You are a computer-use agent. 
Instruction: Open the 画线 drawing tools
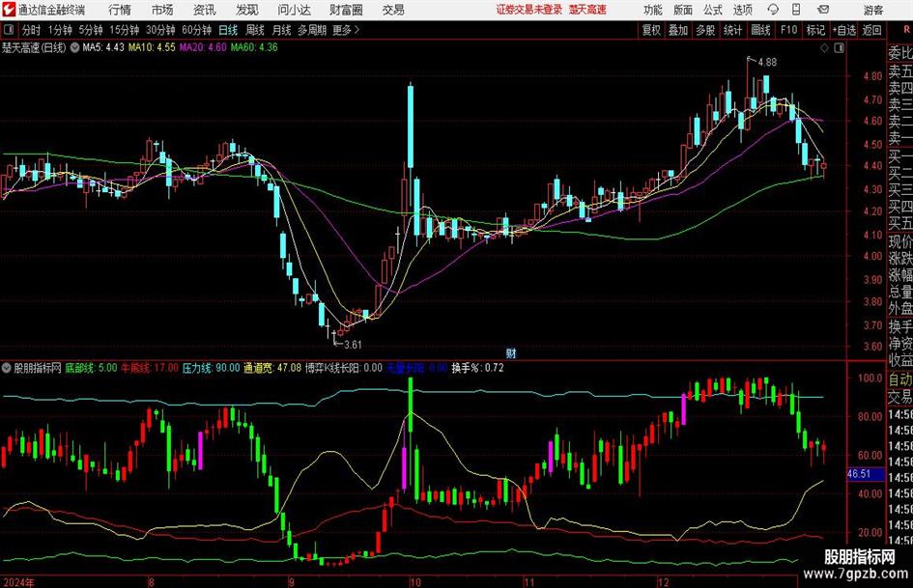pyautogui.click(x=761, y=30)
